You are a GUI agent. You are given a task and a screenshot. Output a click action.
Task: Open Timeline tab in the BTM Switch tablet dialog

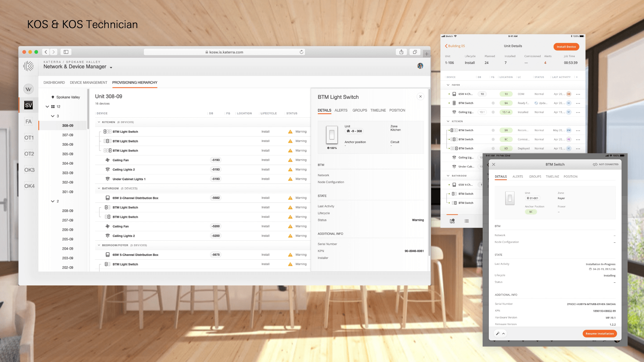(553, 177)
